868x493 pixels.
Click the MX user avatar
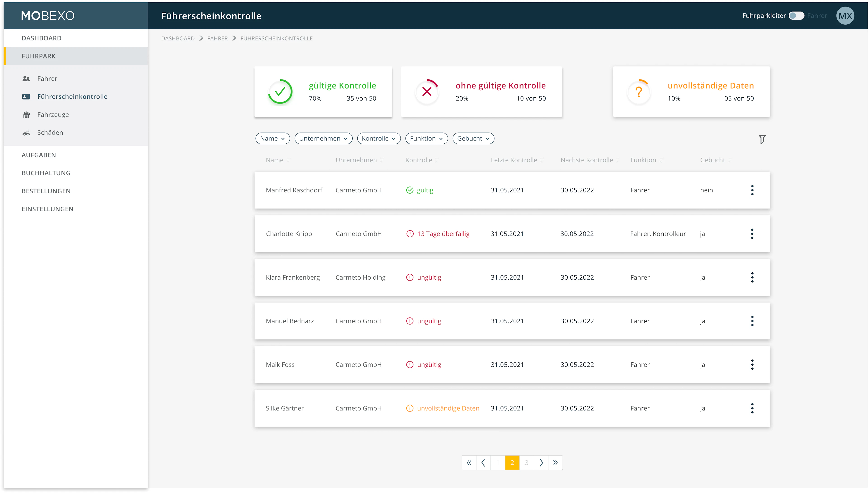(x=845, y=16)
